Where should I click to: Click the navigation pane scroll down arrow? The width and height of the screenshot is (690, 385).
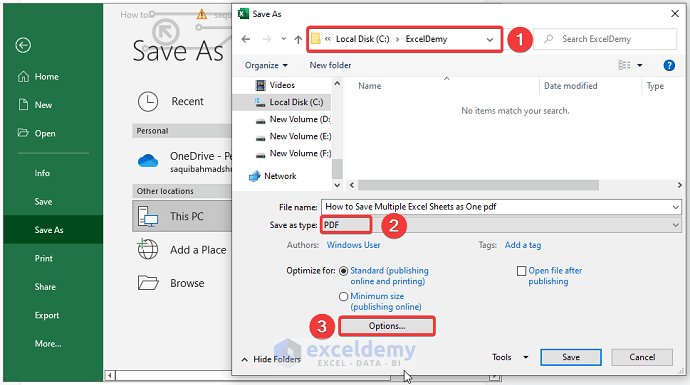pyautogui.click(x=337, y=185)
